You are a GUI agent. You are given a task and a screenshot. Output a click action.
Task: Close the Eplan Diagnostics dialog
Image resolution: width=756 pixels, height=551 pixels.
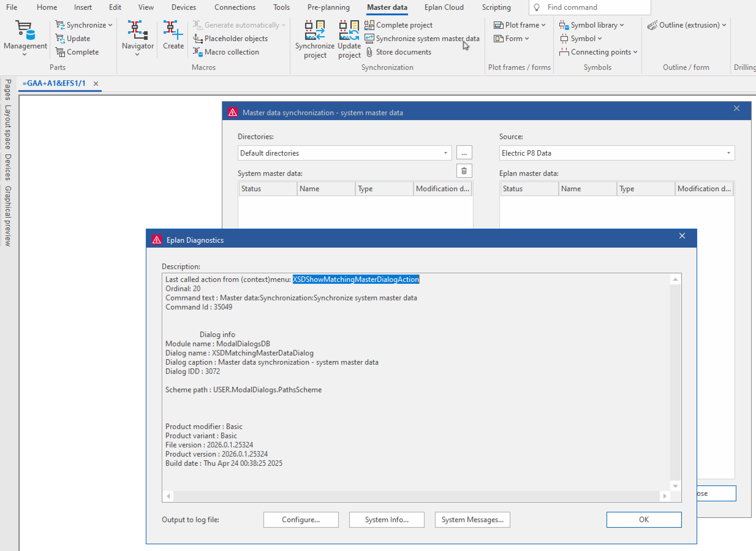682,236
